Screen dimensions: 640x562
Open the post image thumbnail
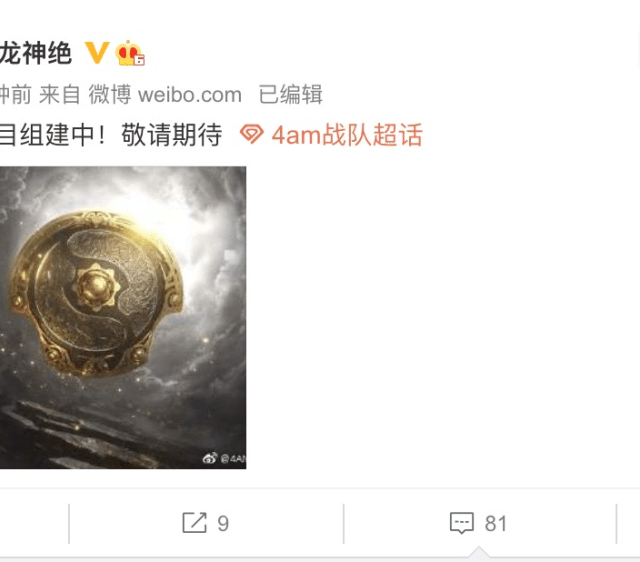pos(123,318)
